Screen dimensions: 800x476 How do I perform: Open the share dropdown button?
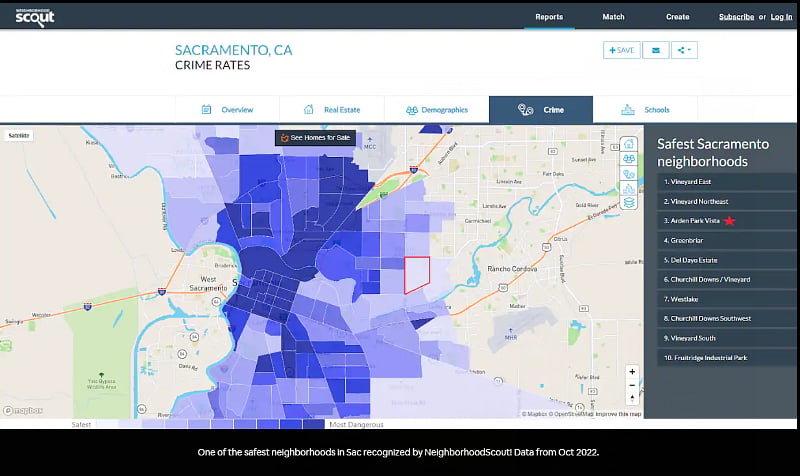coord(684,50)
